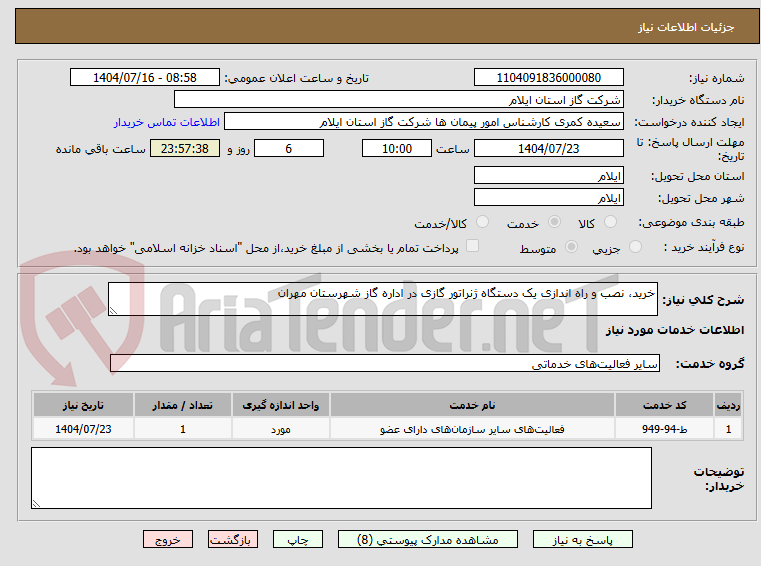Click the table date cell 1404/07/23
This screenshot has width=761, height=566.
click(83, 429)
